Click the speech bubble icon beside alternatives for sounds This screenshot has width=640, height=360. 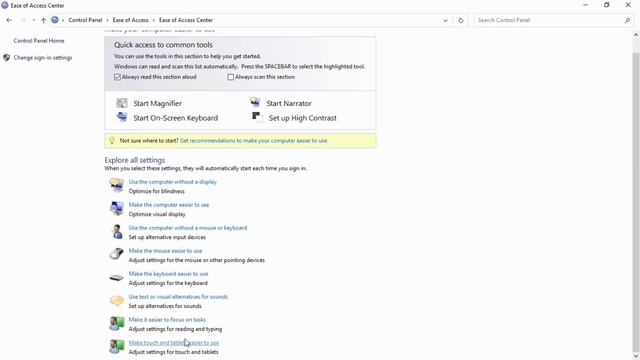116,301
